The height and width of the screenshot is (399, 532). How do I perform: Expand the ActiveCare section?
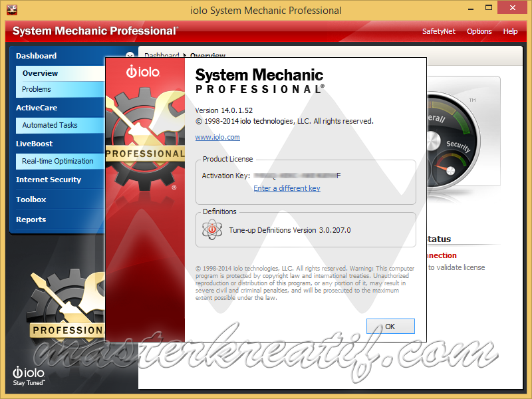click(37, 108)
